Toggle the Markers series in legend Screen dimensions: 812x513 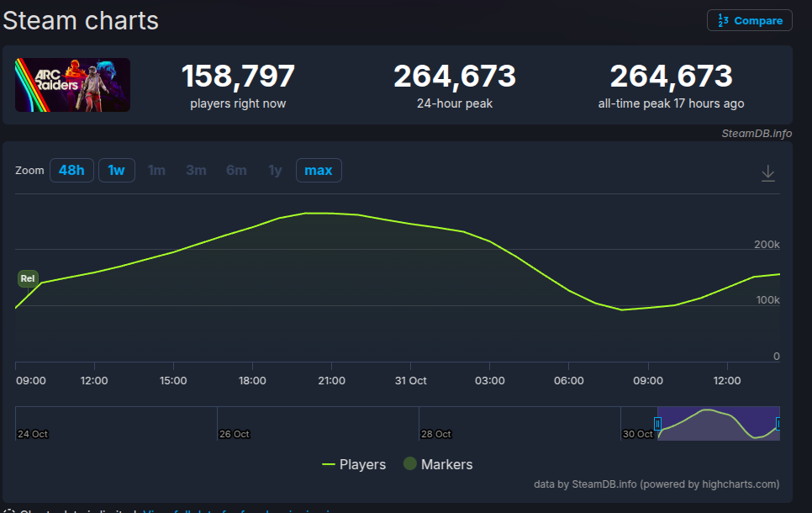click(438, 464)
